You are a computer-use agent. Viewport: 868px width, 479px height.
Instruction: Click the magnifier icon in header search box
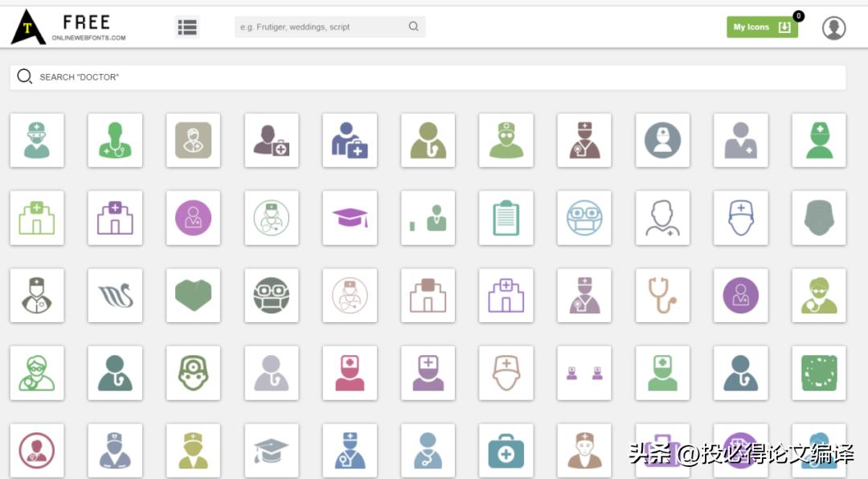414,26
